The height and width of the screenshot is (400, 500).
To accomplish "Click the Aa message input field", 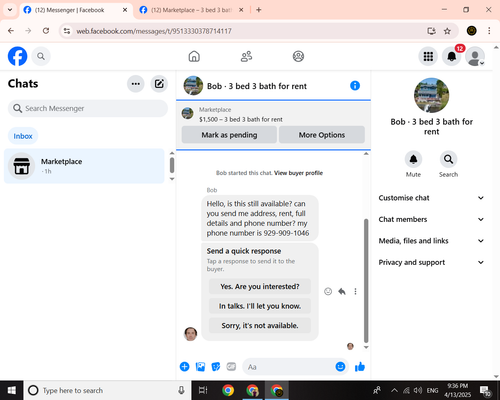I will pos(289,367).
